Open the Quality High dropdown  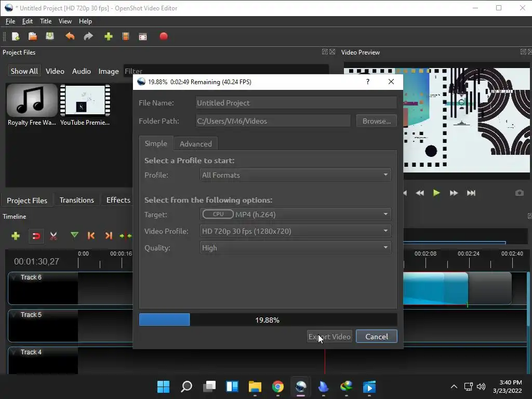[x=296, y=248]
